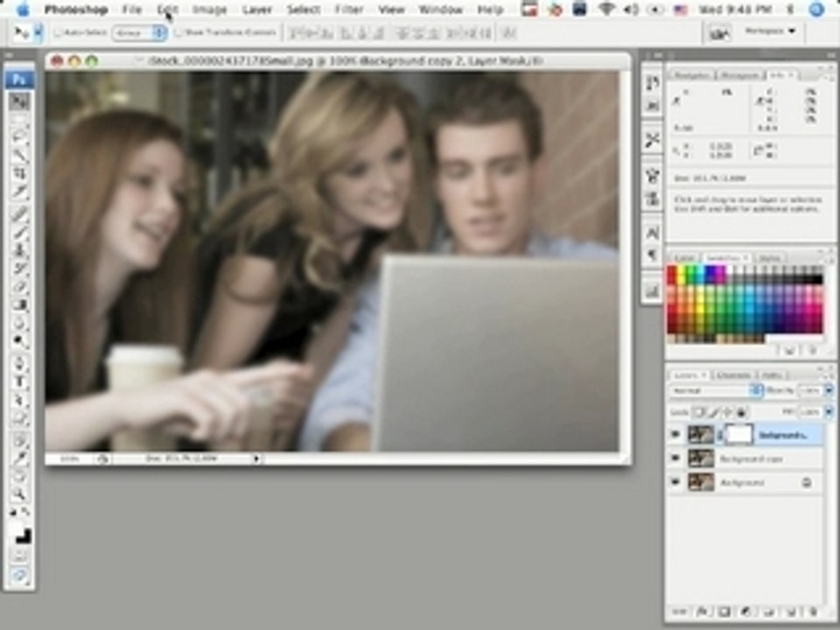The height and width of the screenshot is (630, 840).
Task: Open the Filter menu
Action: point(349,9)
